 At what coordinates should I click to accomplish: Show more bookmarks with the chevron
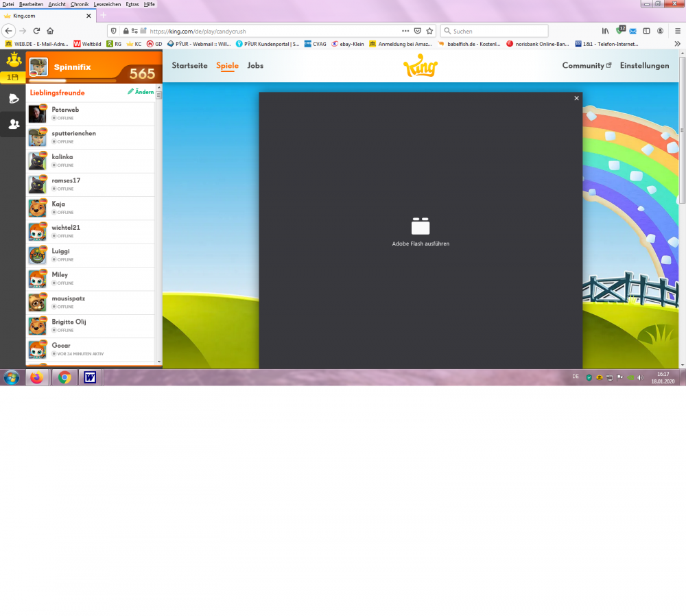[678, 44]
